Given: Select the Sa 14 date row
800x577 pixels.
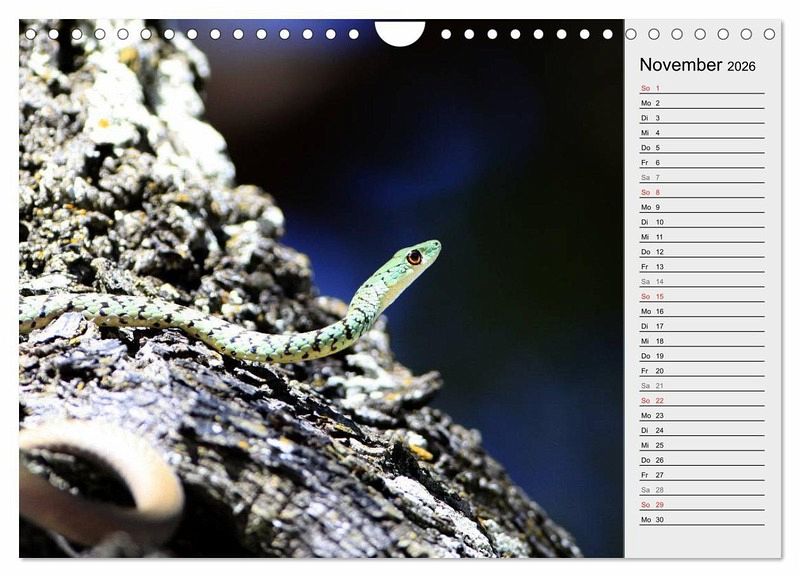Looking at the screenshot, I should (x=702, y=281).
